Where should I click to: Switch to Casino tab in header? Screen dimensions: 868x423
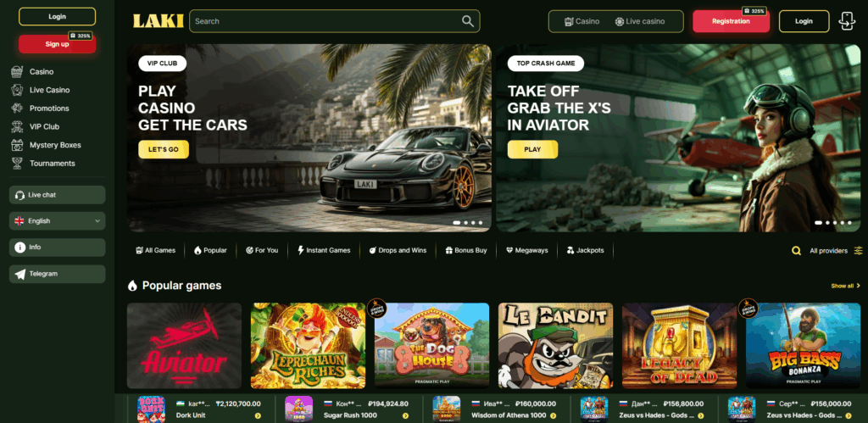click(581, 21)
